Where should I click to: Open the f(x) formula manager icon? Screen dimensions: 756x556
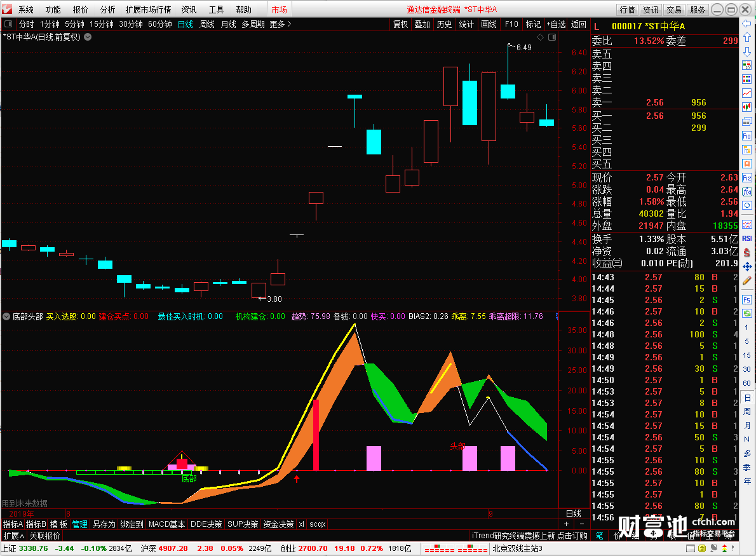747,191
